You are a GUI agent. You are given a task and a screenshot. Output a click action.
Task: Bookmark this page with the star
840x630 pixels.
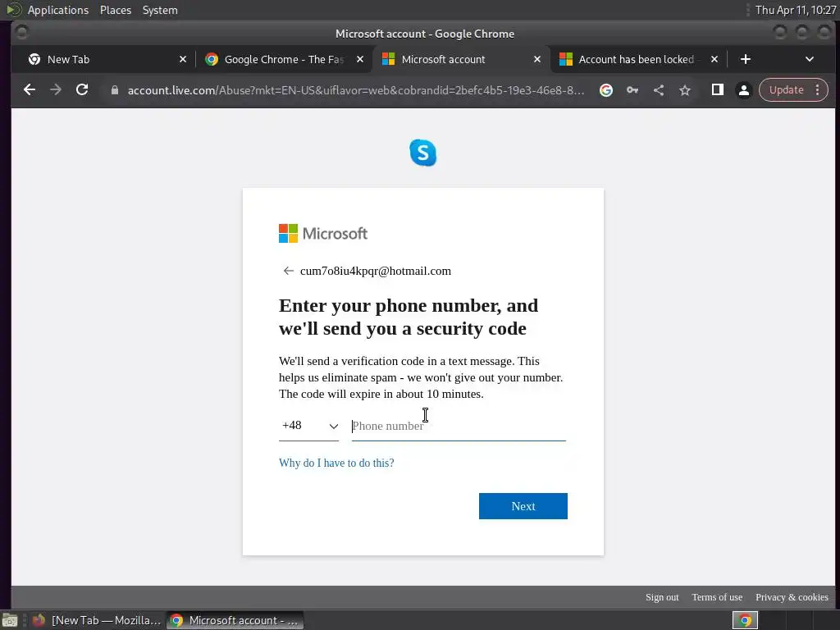pyautogui.click(x=685, y=90)
